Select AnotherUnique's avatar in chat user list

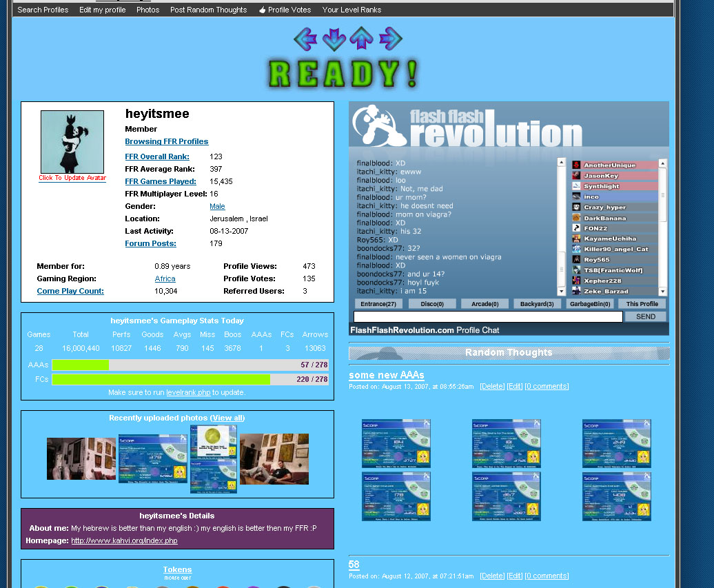(x=576, y=165)
